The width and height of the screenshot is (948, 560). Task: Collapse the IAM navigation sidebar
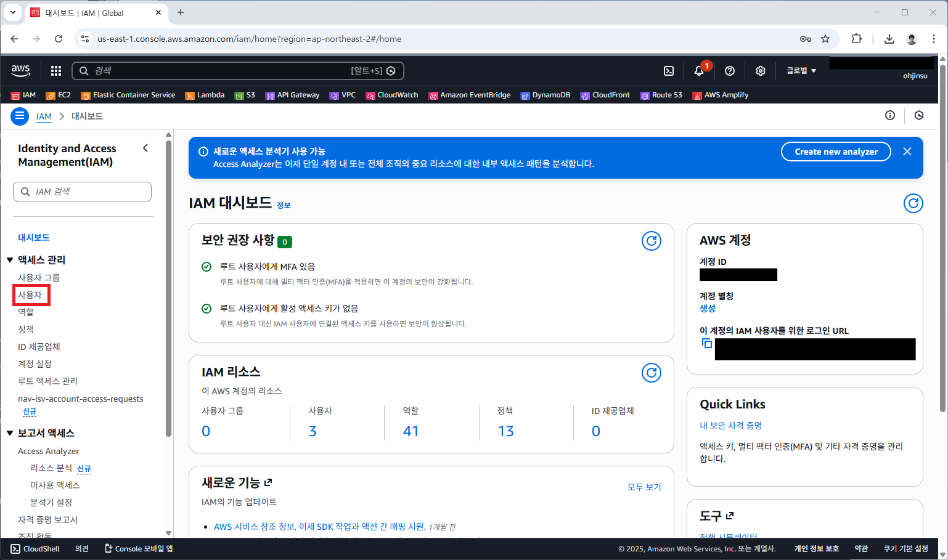(145, 148)
